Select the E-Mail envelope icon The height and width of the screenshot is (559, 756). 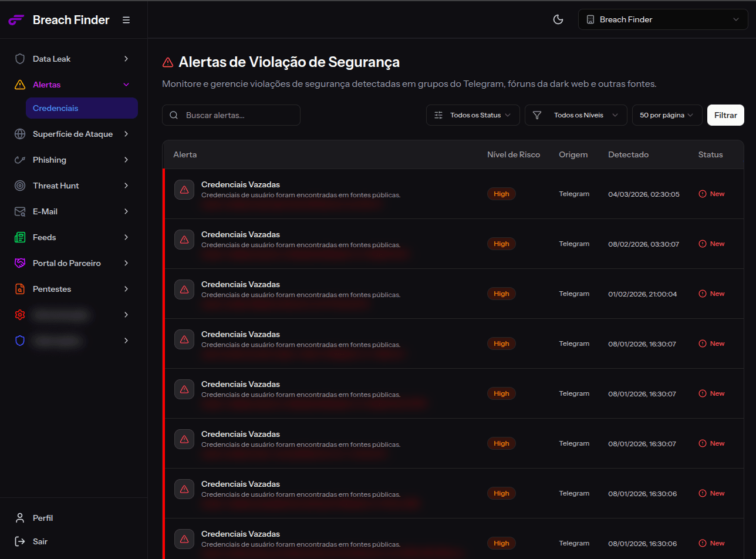(x=20, y=211)
